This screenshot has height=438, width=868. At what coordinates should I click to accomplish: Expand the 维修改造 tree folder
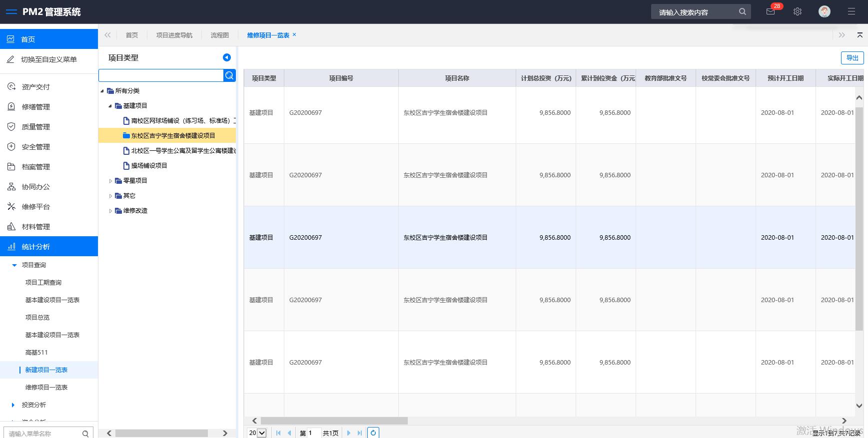110,211
